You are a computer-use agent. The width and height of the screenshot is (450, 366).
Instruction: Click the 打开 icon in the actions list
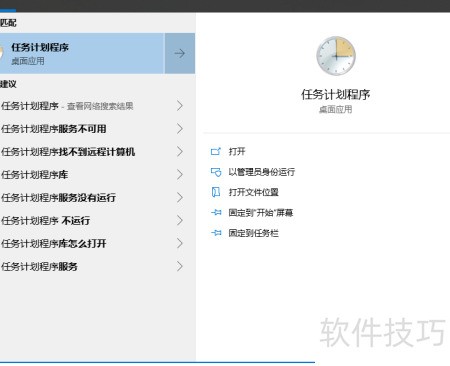point(216,152)
